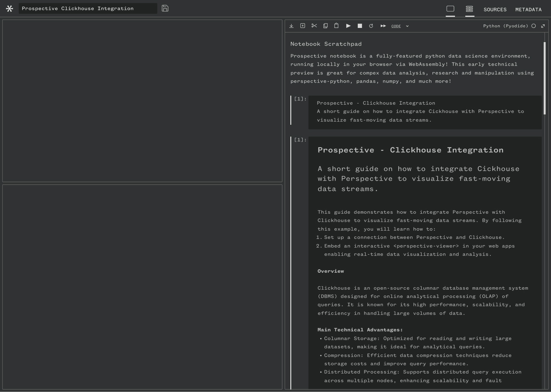Open the SOURCES tab
This screenshot has height=392, width=551.
(495, 9)
